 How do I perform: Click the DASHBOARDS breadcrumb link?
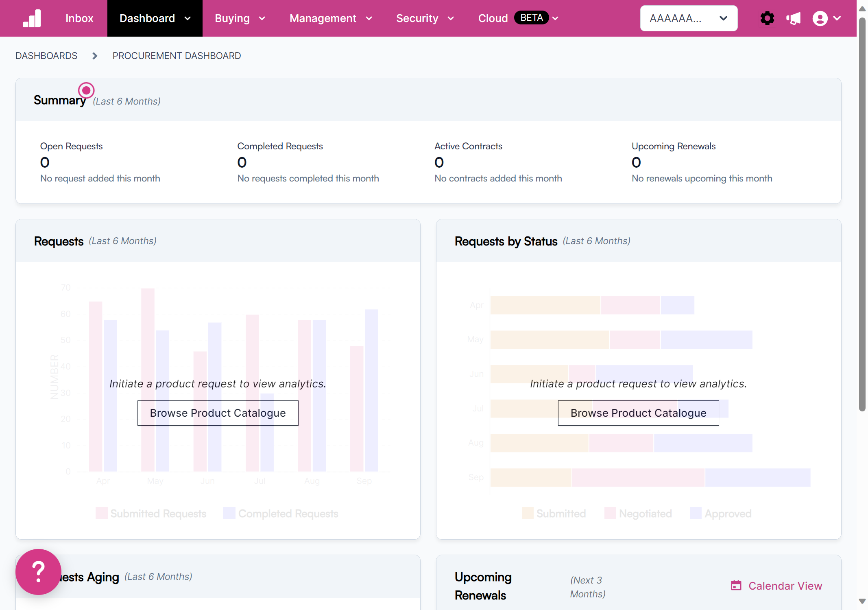(46, 56)
